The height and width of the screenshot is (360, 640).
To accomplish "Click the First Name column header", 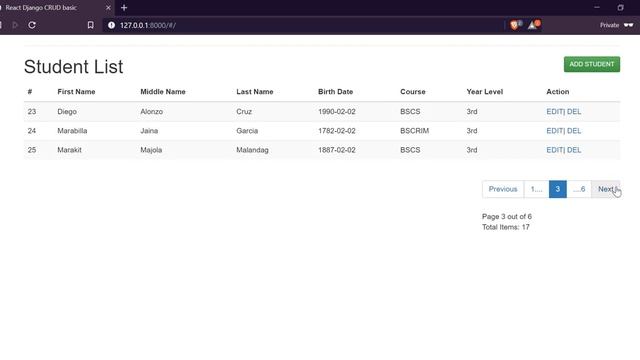I will point(76,92).
